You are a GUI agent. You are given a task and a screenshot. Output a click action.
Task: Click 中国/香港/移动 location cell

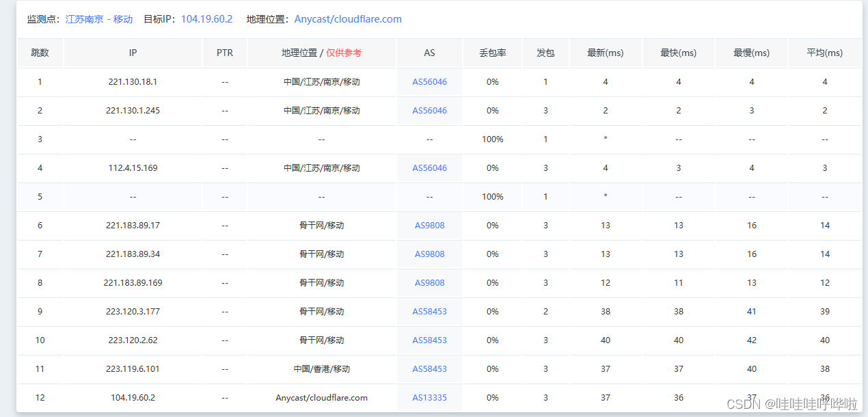click(322, 369)
